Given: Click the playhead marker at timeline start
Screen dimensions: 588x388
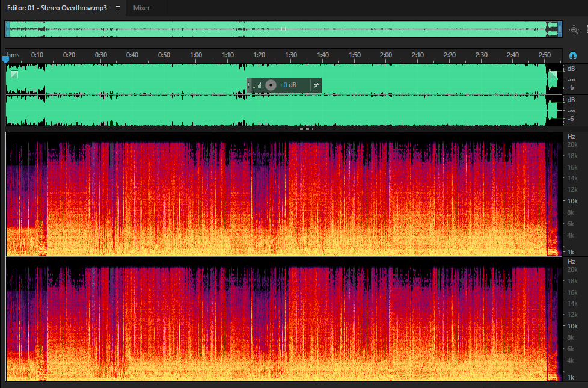Looking at the screenshot, I should pyautogui.click(x=5, y=59).
